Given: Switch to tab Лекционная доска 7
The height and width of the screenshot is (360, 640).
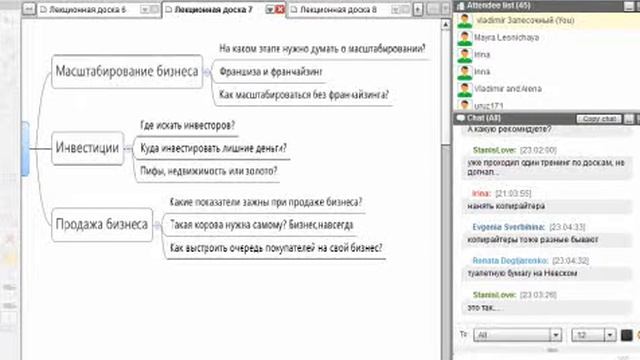Looking at the screenshot, I should point(213,9).
